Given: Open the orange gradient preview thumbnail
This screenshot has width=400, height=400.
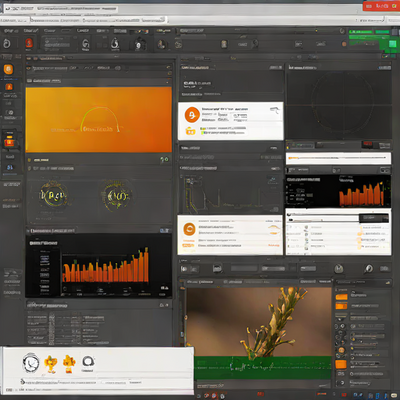Looking at the screenshot, I should click(x=99, y=120).
